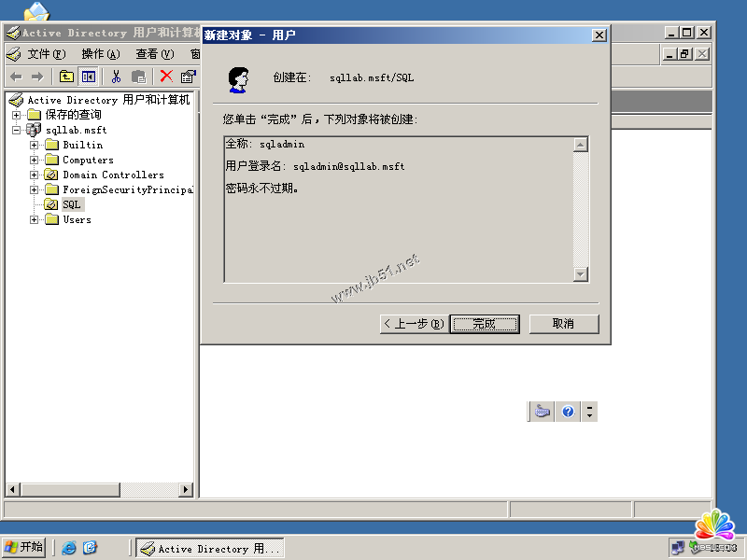Click the network icon in system tray
The height and width of the screenshot is (560, 747).
point(678,548)
